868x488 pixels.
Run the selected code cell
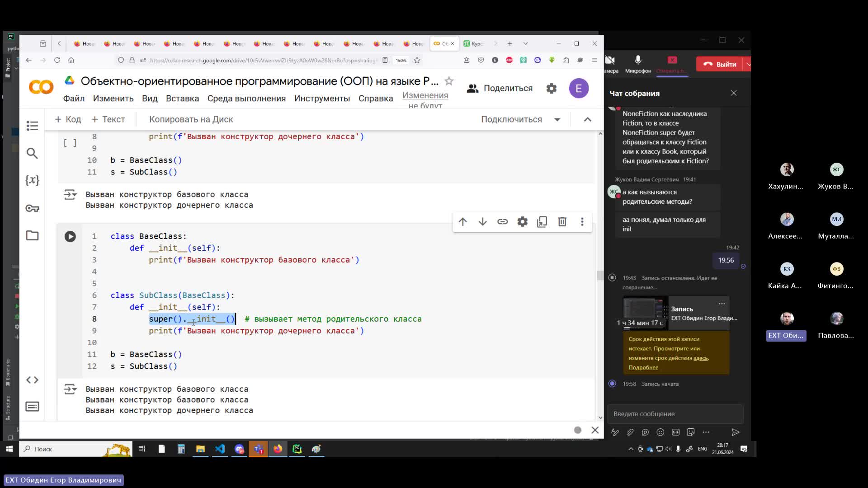pos(70,236)
